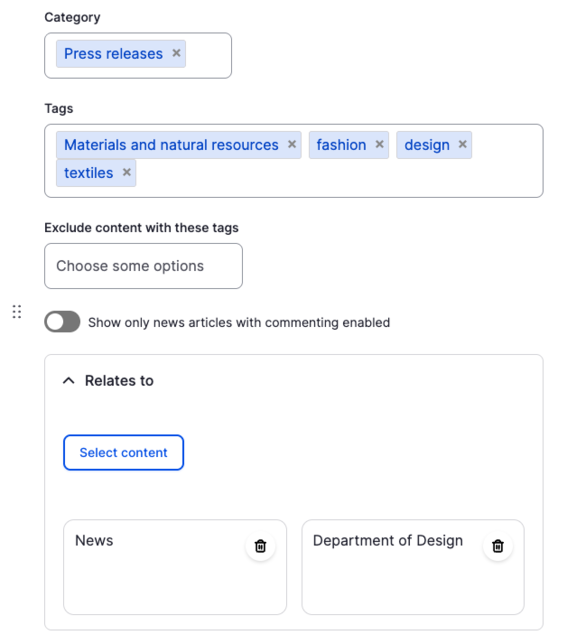Open the Category selection box
Screen dimensions: 567x644
tap(138, 55)
